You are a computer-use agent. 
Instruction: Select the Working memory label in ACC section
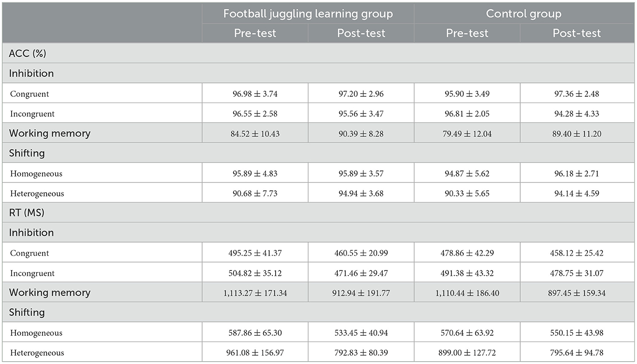click(50, 133)
